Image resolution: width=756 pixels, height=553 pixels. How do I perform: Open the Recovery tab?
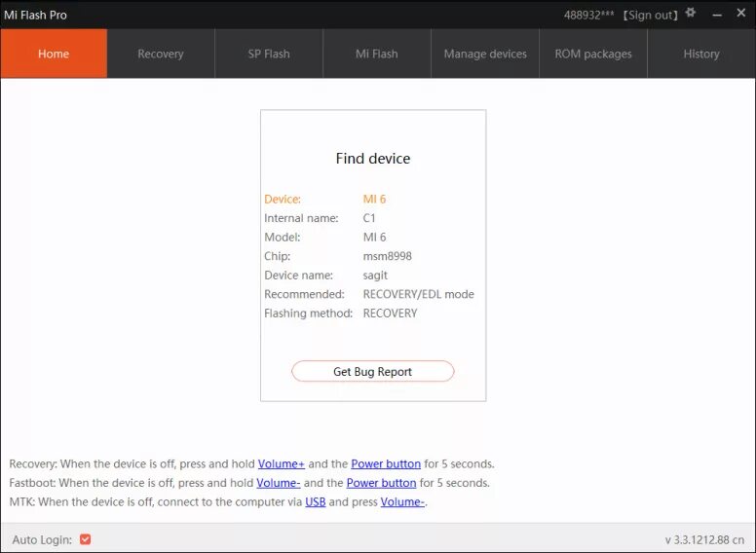pos(161,54)
